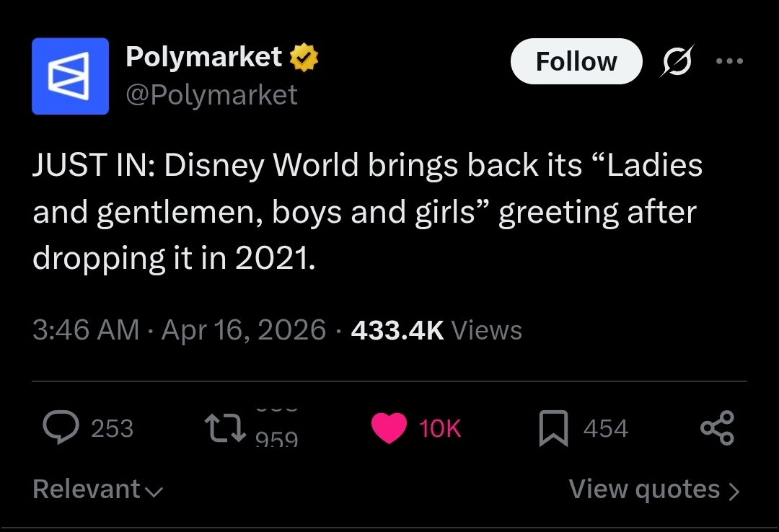779x532 pixels.
Task: Open the 3:46 AM Apr 16 timestamp
Action: point(180,330)
